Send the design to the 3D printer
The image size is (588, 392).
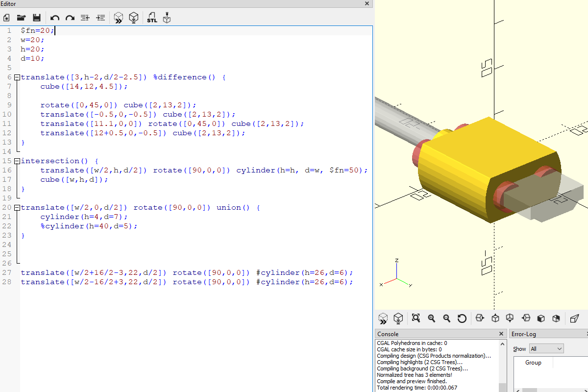coord(167,18)
